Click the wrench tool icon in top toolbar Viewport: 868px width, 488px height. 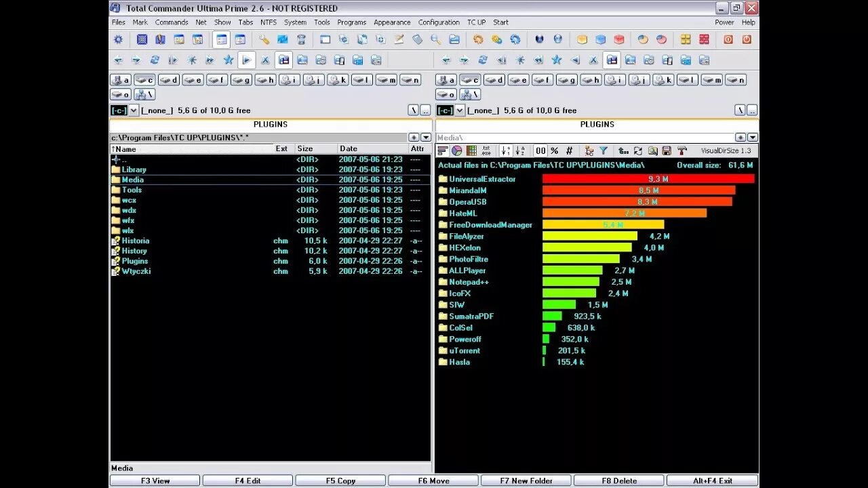tap(264, 40)
